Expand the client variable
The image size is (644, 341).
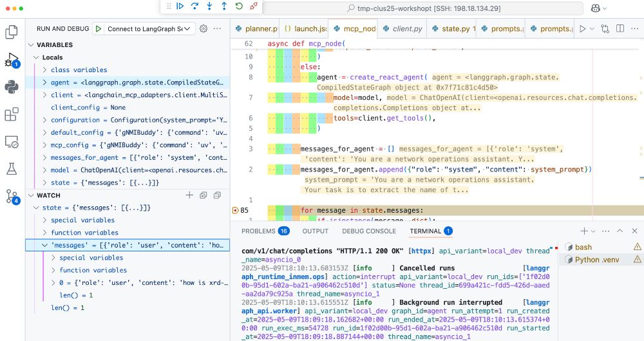pyautogui.click(x=45, y=95)
